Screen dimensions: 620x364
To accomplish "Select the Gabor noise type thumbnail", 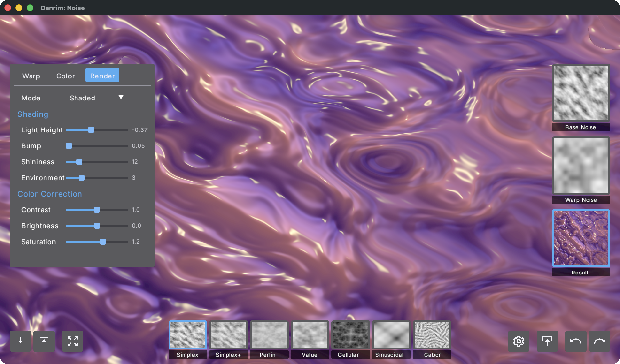I will [432, 335].
